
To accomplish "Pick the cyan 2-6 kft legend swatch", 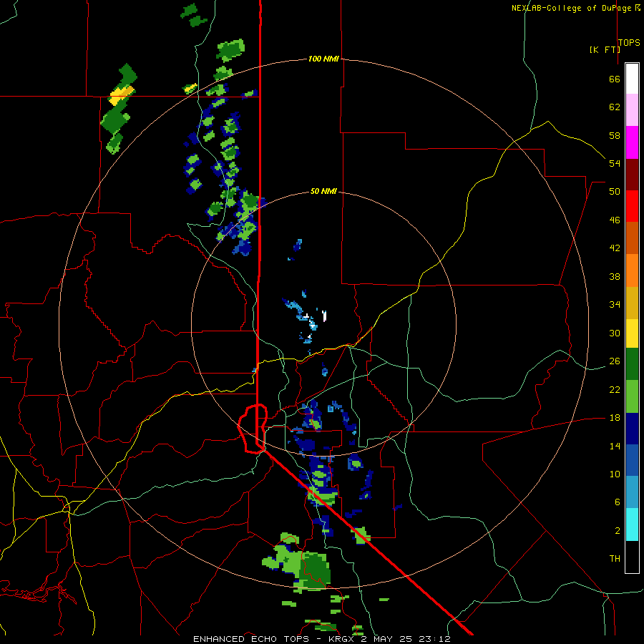I will [x=632, y=525].
